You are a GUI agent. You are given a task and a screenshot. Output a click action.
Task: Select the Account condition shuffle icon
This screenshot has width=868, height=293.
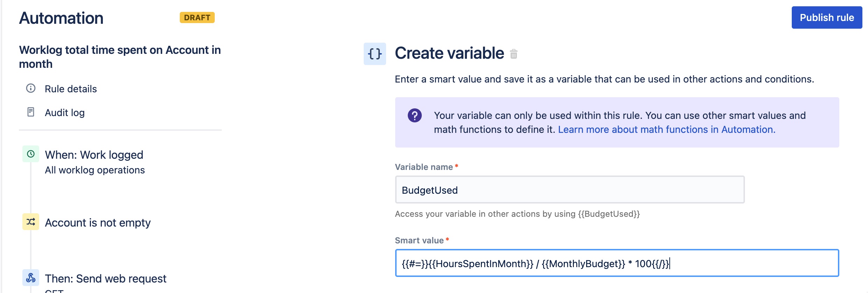(x=31, y=222)
